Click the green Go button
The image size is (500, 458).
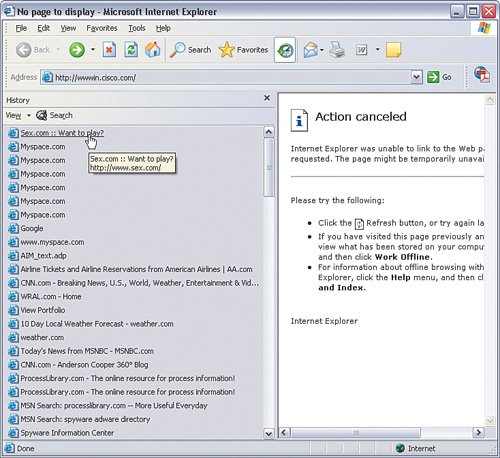(x=439, y=77)
